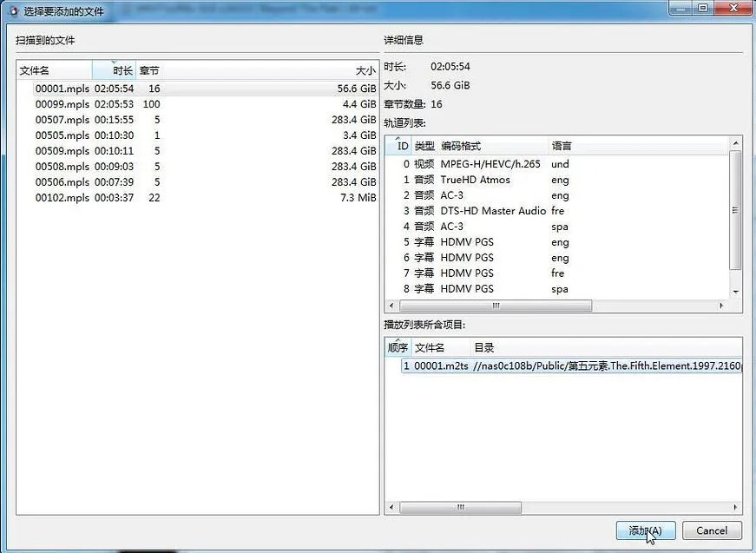Click the 章节 column header
This screenshot has width=756, height=553.
pyautogui.click(x=149, y=70)
